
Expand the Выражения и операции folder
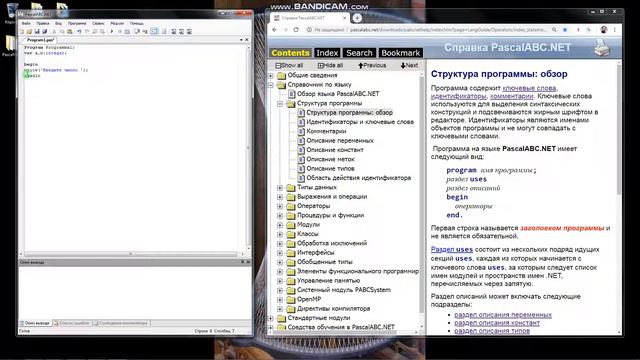coord(280,197)
